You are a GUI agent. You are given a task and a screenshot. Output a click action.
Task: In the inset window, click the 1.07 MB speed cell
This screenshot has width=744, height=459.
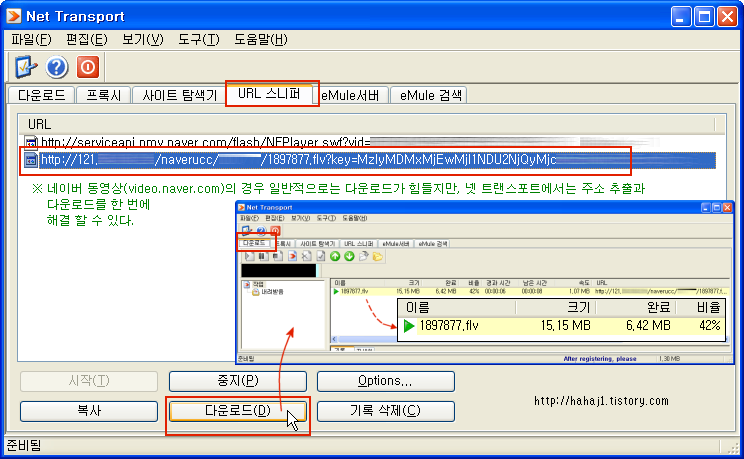click(579, 291)
